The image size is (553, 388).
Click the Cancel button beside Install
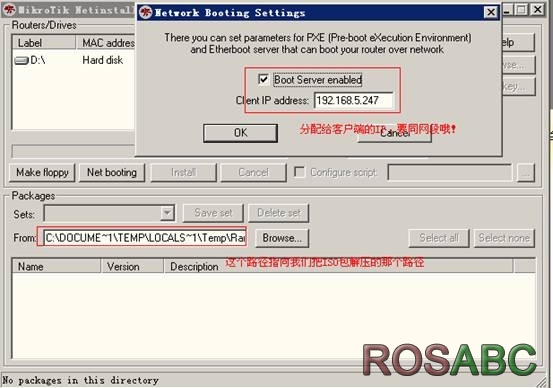click(253, 172)
